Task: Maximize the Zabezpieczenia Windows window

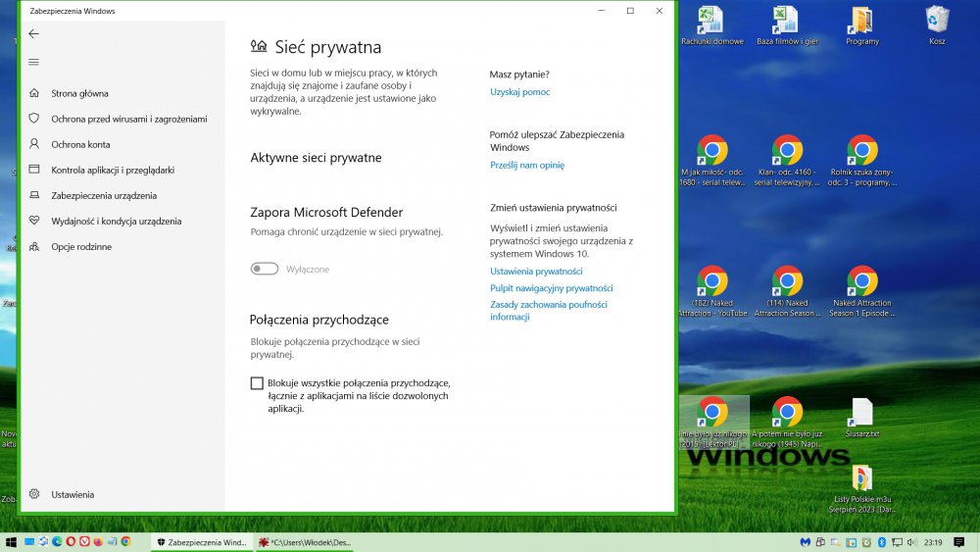Action: (x=630, y=11)
